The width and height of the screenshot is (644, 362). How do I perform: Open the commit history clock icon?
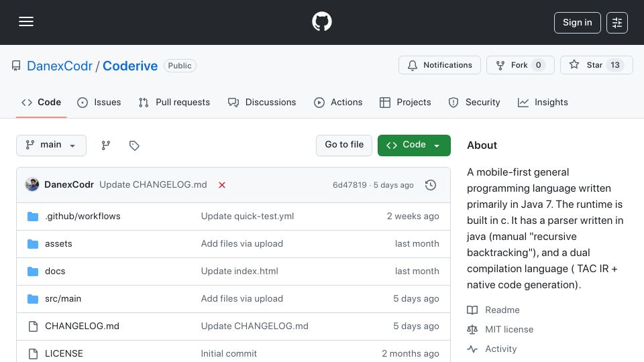(x=431, y=185)
